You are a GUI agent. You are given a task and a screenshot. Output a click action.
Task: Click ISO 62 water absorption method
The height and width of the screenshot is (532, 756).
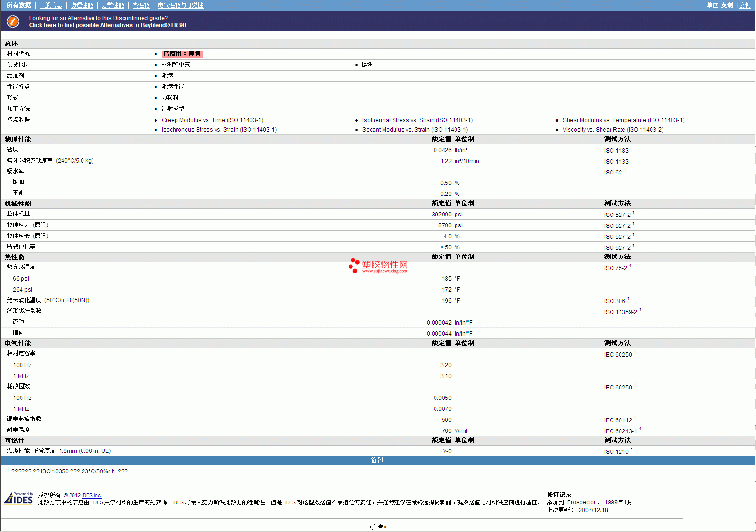tap(613, 172)
